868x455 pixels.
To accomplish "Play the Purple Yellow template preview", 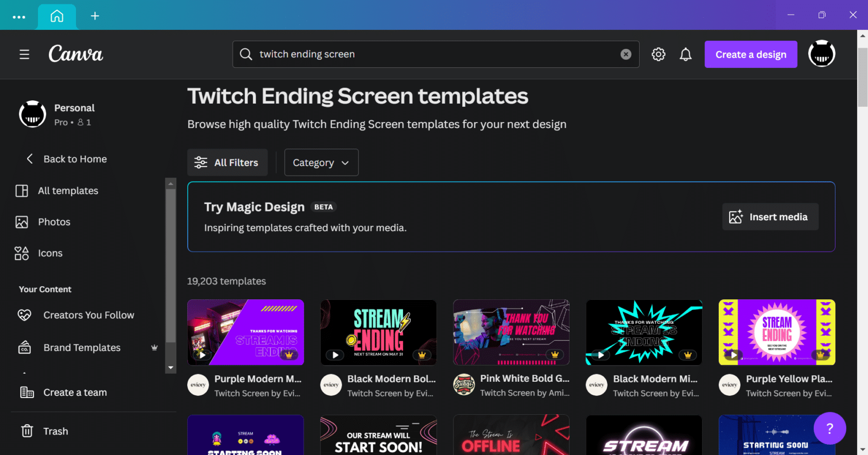I will tap(733, 355).
